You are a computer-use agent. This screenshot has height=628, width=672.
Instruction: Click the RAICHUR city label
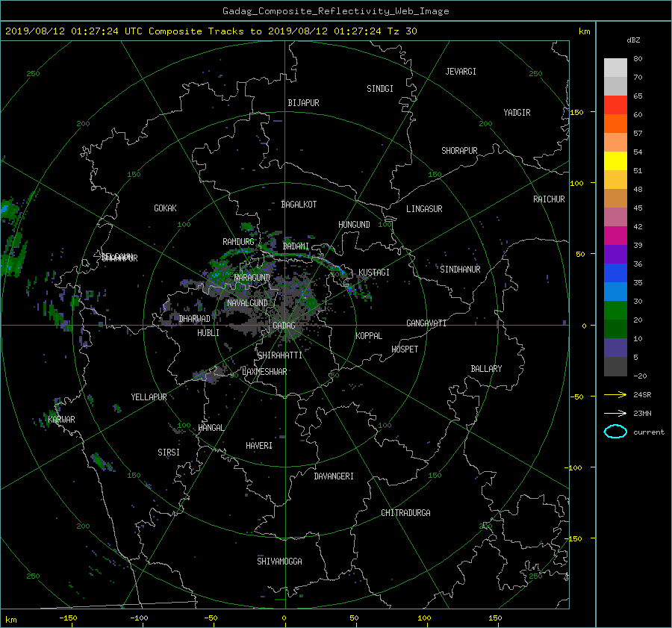(549, 199)
